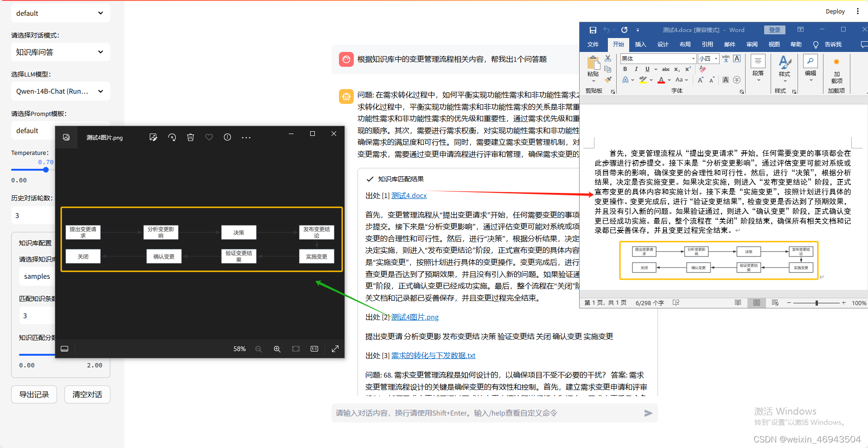Viewport: 868px width, 448px height.
Task: Enter fullscreen view in Photos viewer
Action: click(x=335, y=349)
